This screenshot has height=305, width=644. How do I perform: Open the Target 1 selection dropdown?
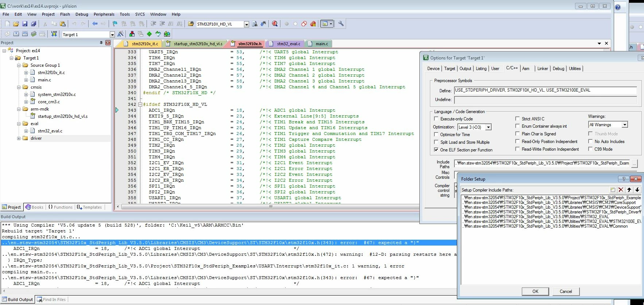pos(112,34)
